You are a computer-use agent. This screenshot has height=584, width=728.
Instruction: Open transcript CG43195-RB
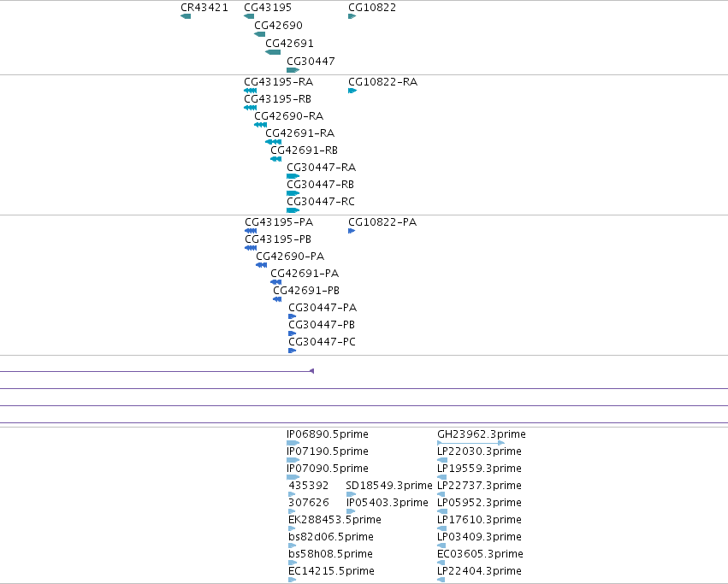251,108
